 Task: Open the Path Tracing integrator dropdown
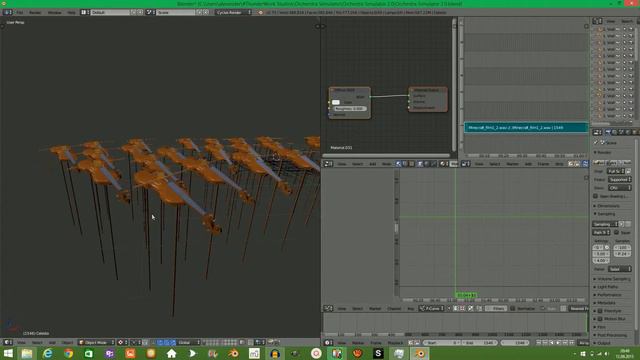(x=601, y=232)
